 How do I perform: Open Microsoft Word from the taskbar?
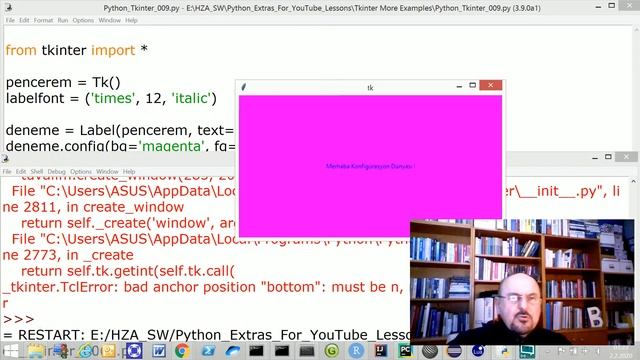[x=159, y=351]
